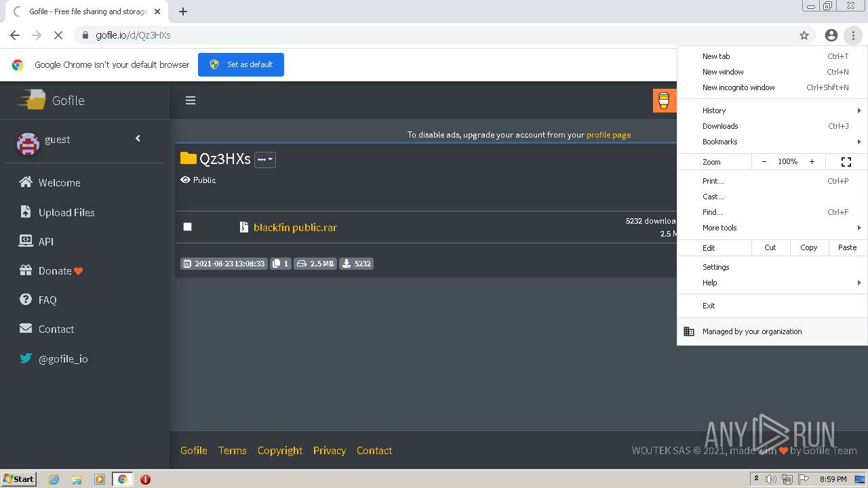
Task: Click the Twitter bird icon
Action: coord(26,358)
